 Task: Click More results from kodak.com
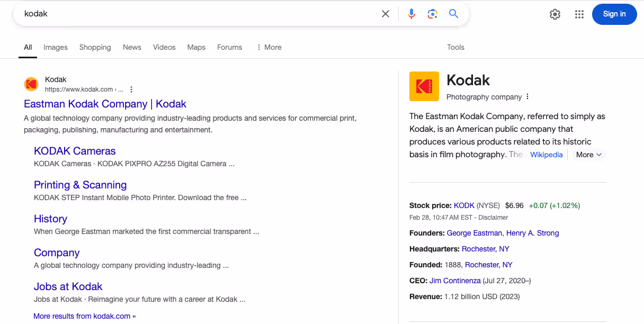point(84,316)
